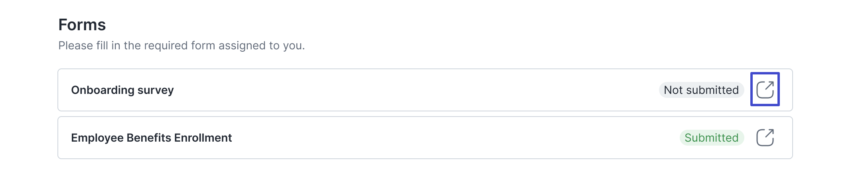The height and width of the screenshot is (183, 868).
Task: Select the green Submitted status badge
Action: coord(712,138)
